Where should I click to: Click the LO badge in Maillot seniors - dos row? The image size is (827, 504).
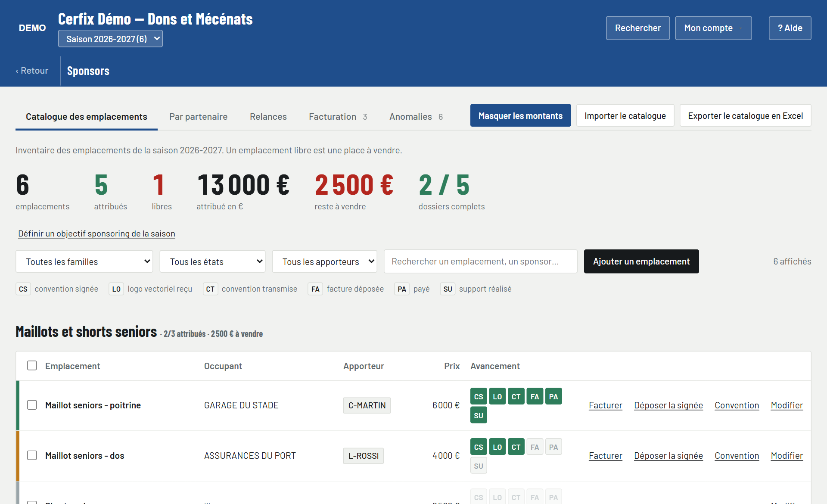pyautogui.click(x=497, y=447)
